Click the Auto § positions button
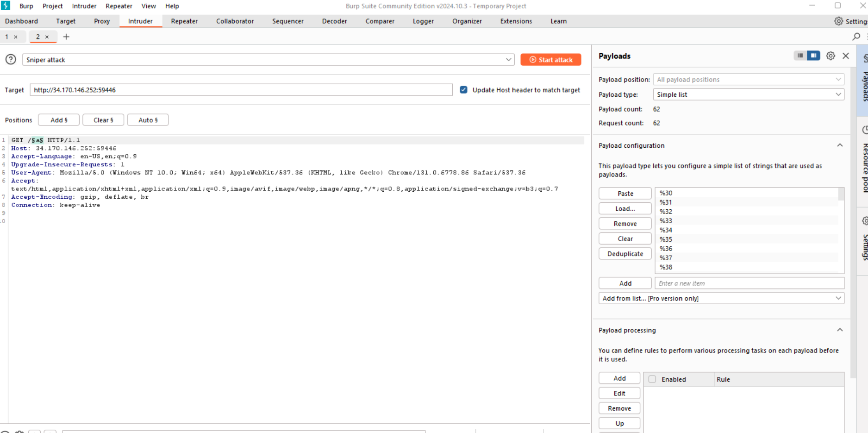This screenshot has height=433, width=868. (148, 120)
